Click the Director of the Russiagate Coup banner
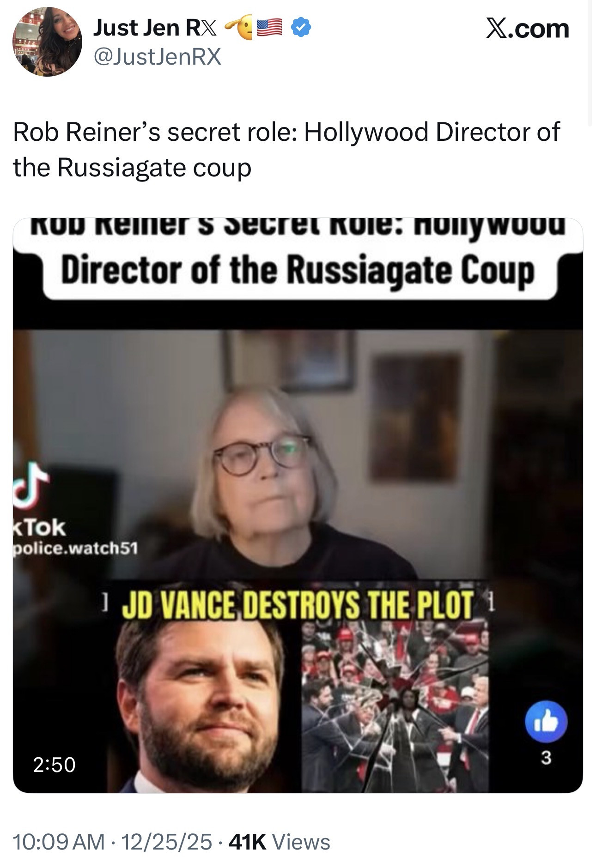 click(298, 271)
